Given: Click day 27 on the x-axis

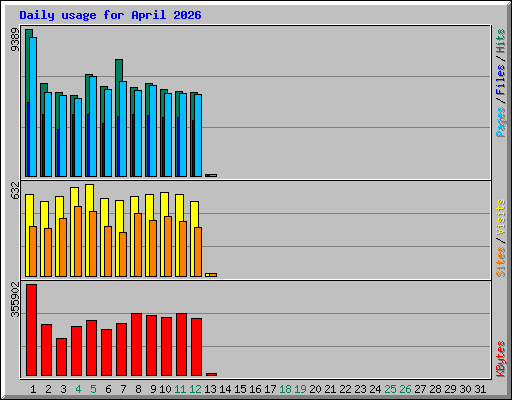Looking at the screenshot, I should 420,389.
